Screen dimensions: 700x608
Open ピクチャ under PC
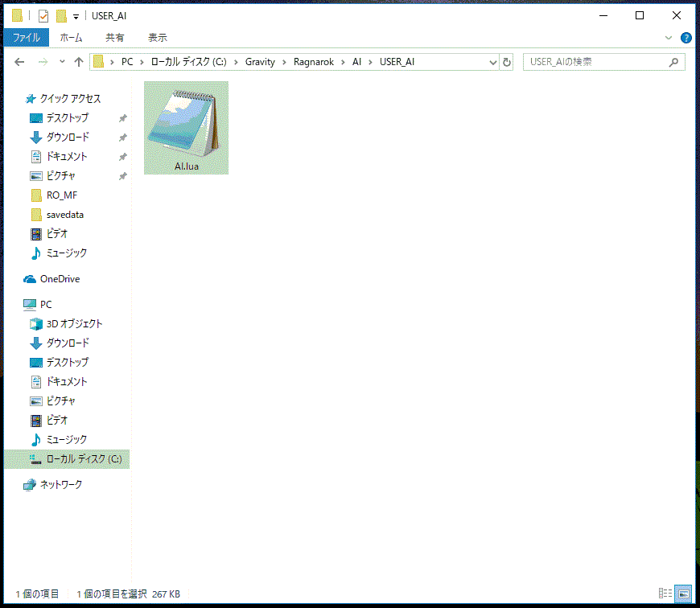click(60, 401)
